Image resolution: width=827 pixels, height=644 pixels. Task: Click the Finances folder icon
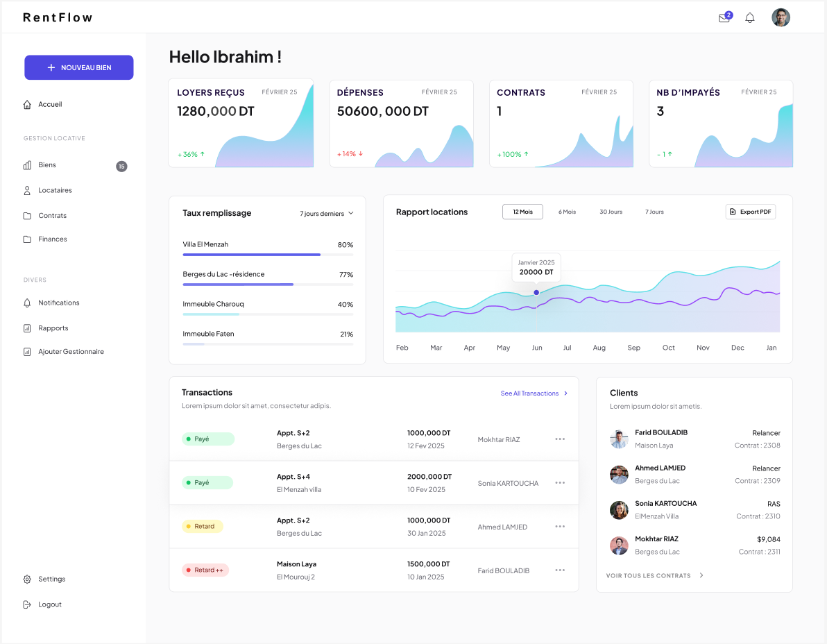click(27, 239)
